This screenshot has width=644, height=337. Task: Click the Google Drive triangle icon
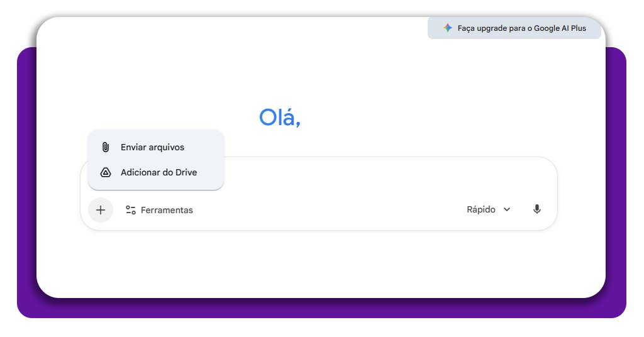[106, 172]
